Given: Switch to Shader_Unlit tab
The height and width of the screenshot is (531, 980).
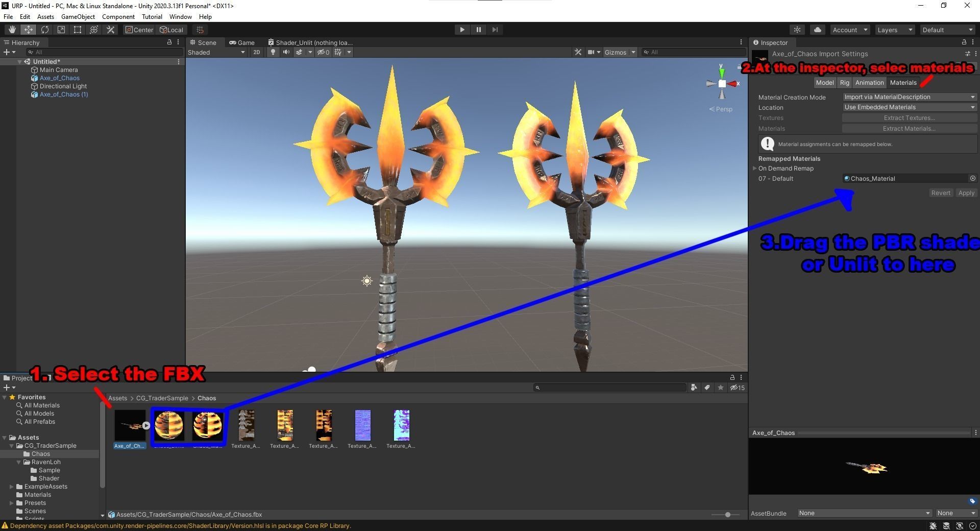Looking at the screenshot, I should (310, 42).
